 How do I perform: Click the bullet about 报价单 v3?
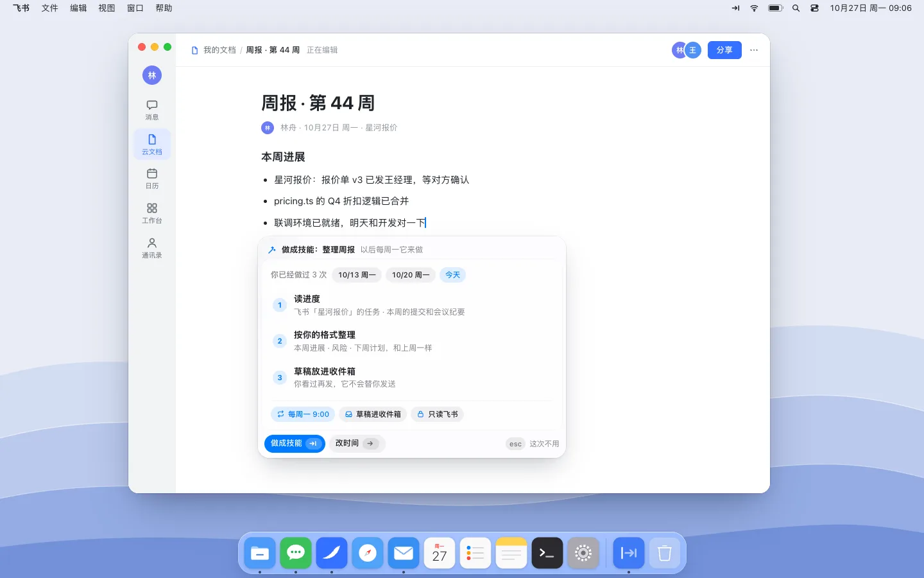[372, 180]
